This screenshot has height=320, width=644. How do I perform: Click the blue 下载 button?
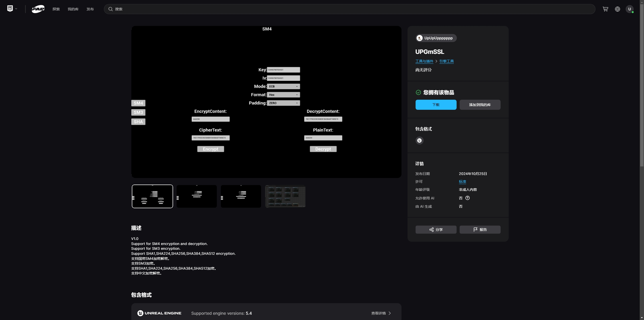coord(436,105)
